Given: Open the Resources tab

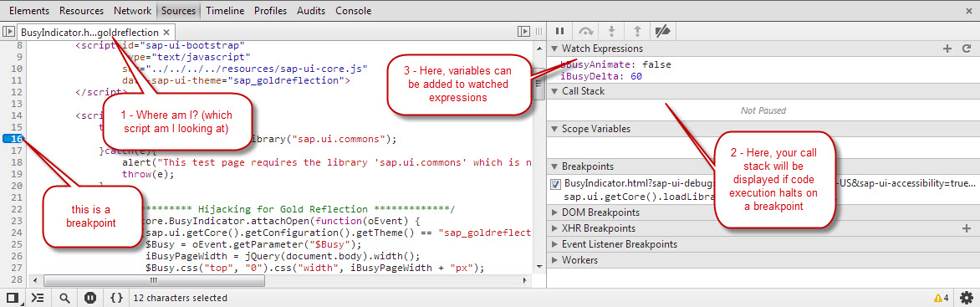Looking at the screenshot, I should point(82,11).
